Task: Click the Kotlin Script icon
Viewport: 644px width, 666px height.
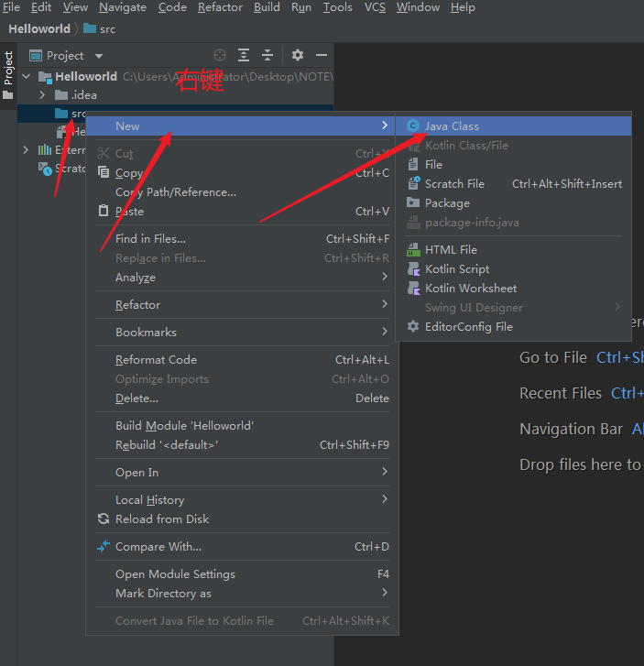Action: [413, 268]
